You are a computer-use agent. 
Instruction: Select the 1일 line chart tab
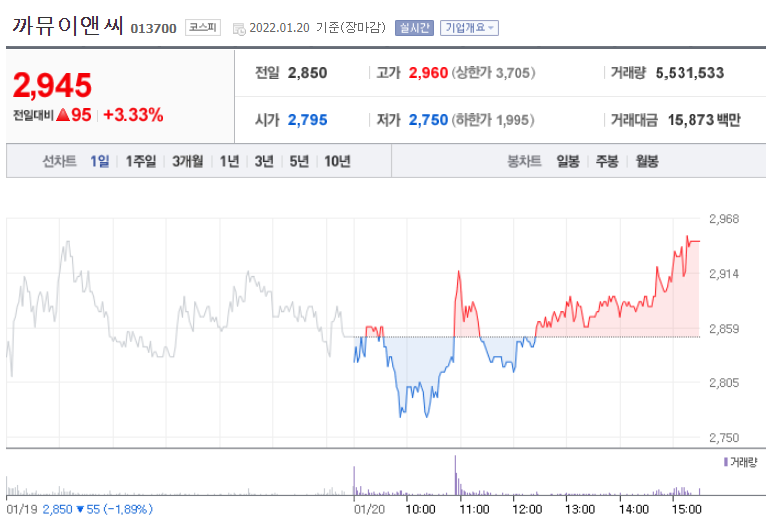point(100,161)
